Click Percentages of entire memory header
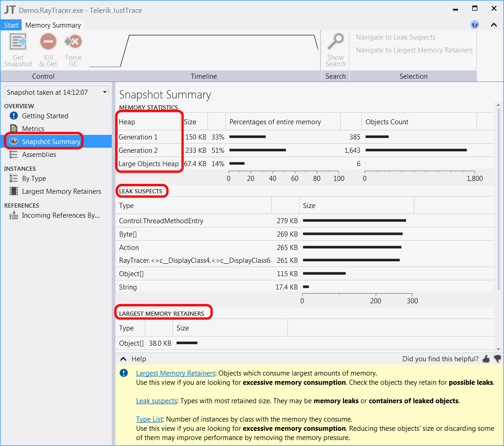This screenshot has height=446, width=504. point(283,122)
